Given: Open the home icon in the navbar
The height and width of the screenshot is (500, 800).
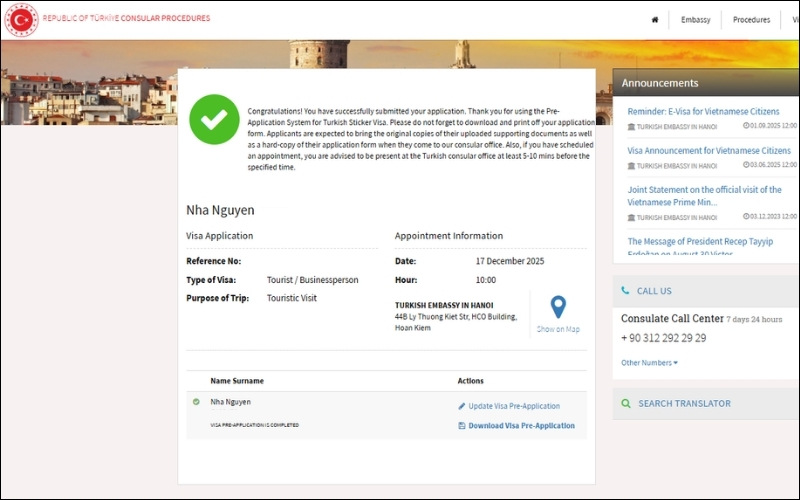Looking at the screenshot, I should point(655,20).
